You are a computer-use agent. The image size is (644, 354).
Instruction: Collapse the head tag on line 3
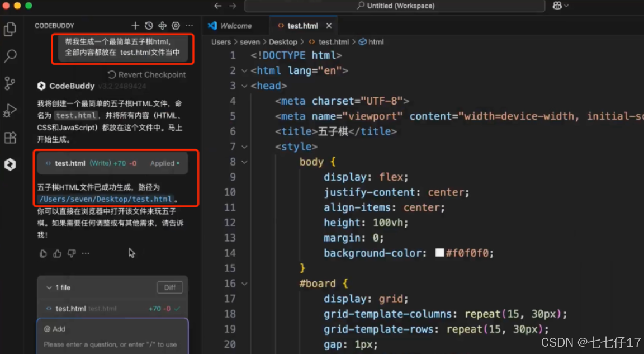[x=244, y=86]
